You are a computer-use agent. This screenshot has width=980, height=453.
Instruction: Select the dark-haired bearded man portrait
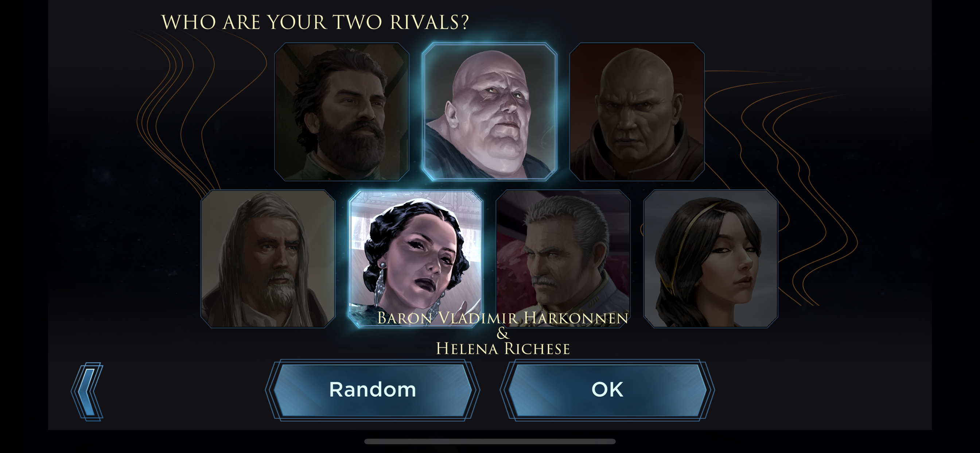tap(342, 112)
